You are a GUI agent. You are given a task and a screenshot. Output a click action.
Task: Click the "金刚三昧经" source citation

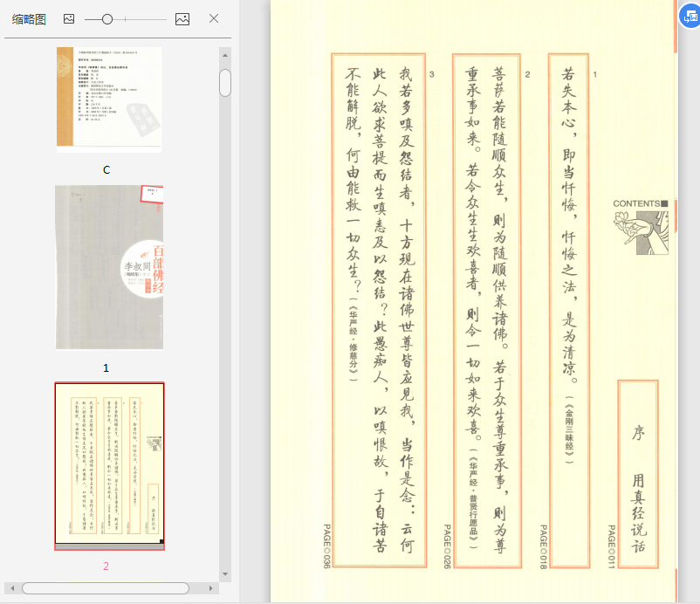570,429
